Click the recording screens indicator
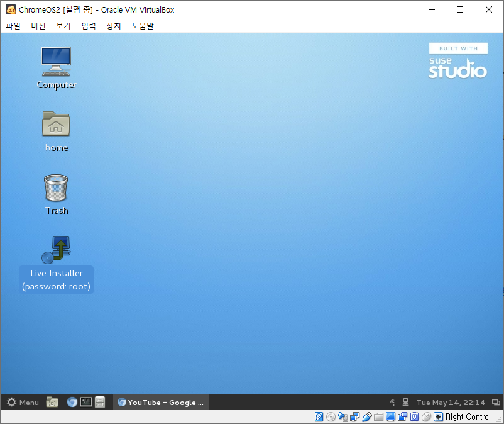The height and width of the screenshot is (424, 504). [402, 417]
